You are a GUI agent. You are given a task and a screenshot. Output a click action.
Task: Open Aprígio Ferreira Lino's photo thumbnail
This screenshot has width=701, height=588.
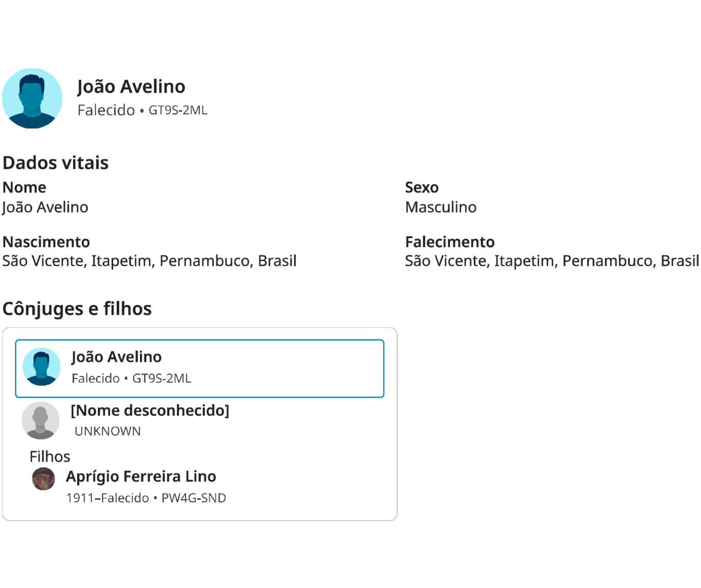(x=43, y=478)
